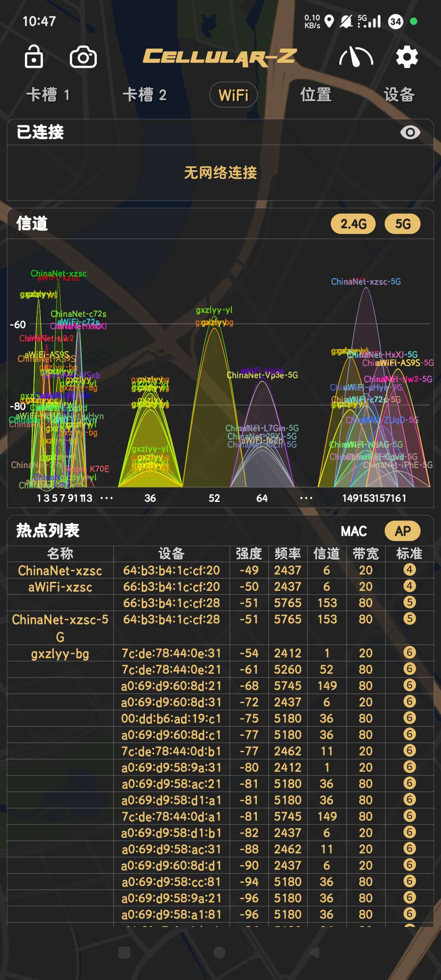The width and height of the screenshot is (441, 980).
Task: Tap MAC address a0:69:d9:58:cc:81
Action: (x=171, y=882)
